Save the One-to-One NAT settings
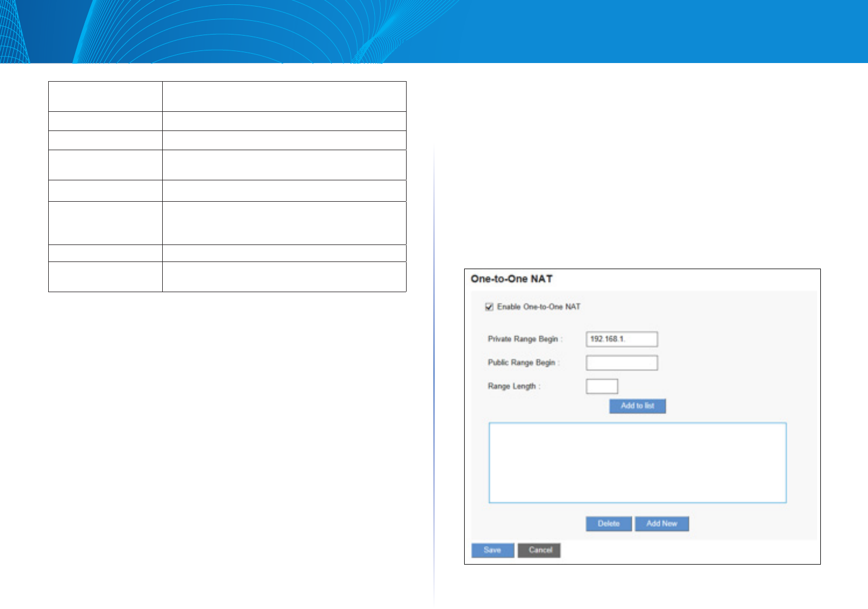The height and width of the screenshot is (609, 868). (x=493, y=550)
